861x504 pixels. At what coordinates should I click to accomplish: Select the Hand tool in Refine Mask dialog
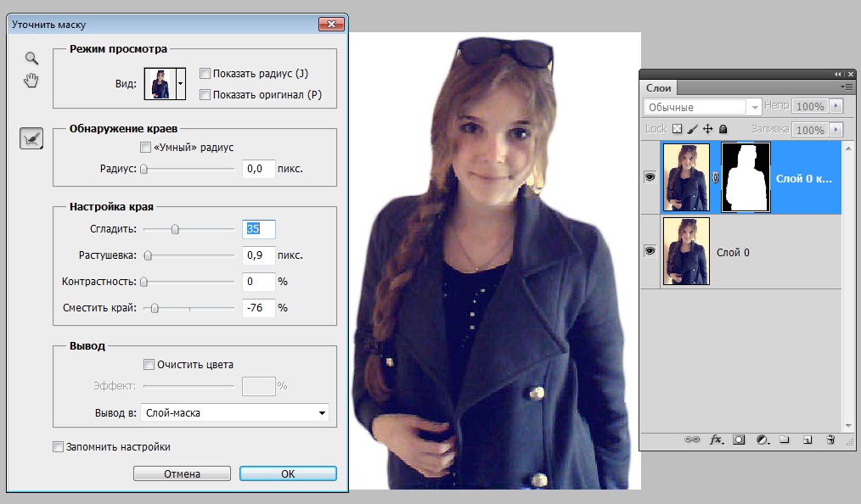tap(31, 81)
